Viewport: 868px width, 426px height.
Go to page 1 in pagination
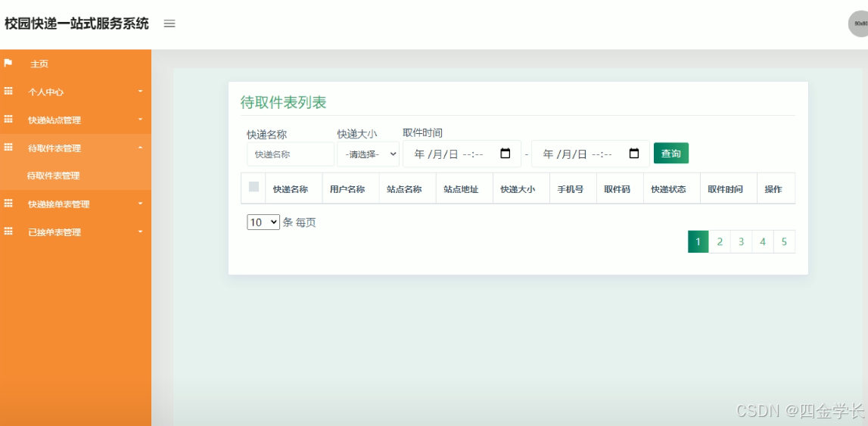(698, 242)
